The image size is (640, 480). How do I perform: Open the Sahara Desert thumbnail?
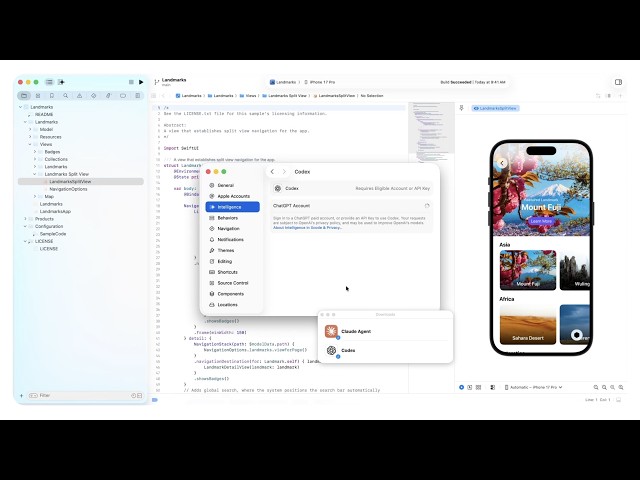point(528,324)
